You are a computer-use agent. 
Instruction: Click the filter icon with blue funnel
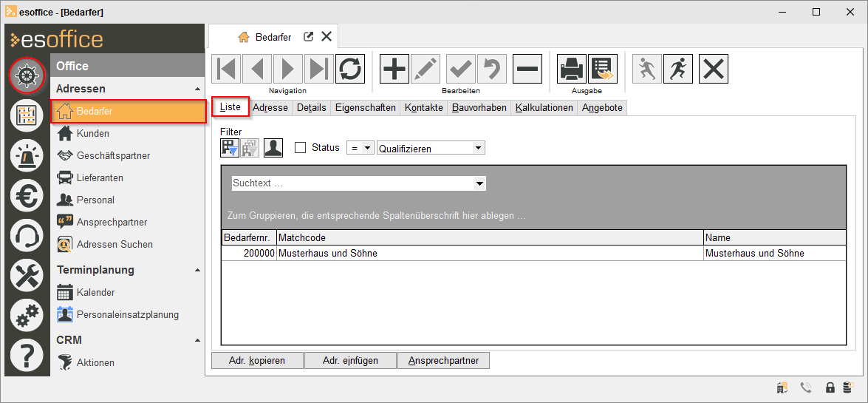(229, 148)
